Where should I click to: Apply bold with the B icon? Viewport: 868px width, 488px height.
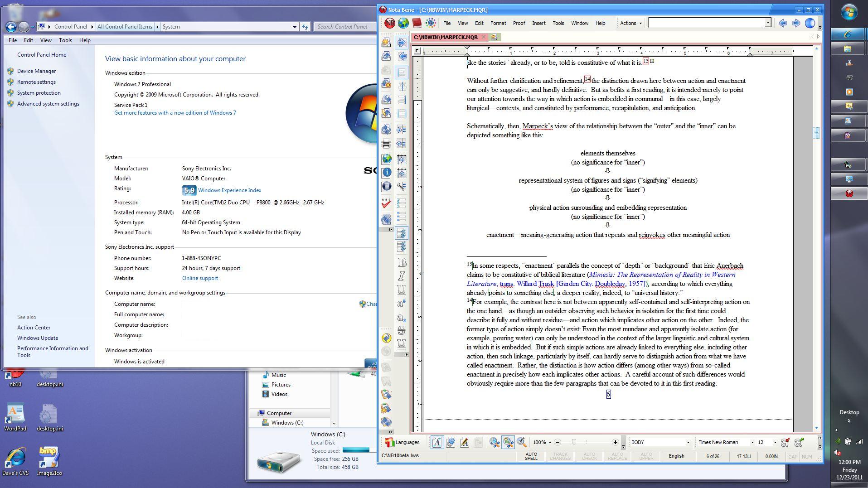pos(402,263)
